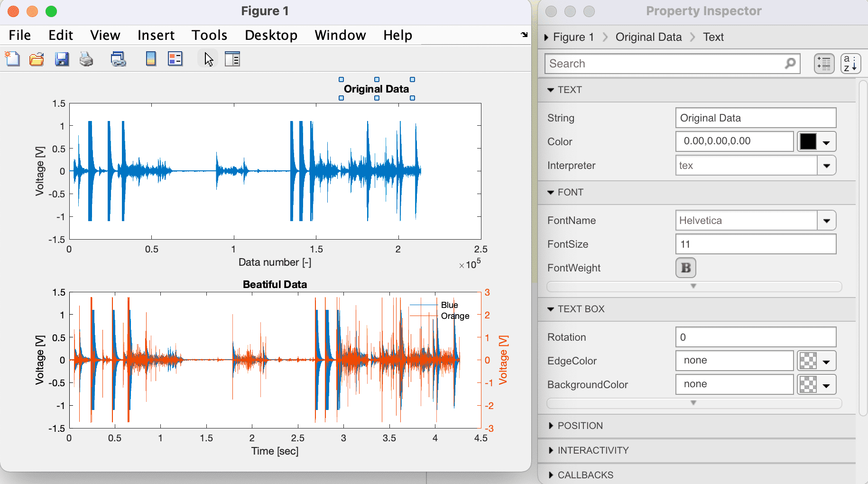Collapse the TEXT BOX section
Screen dimensions: 868x484
pos(551,309)
